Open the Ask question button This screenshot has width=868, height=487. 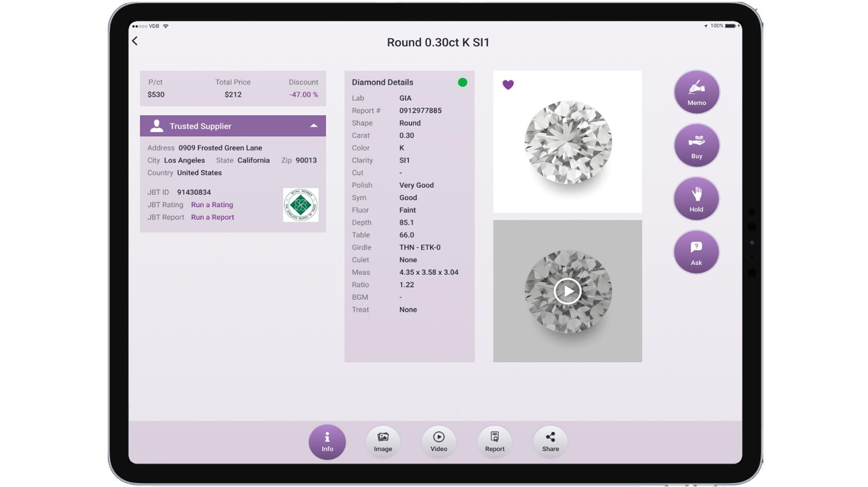(696, 252)
